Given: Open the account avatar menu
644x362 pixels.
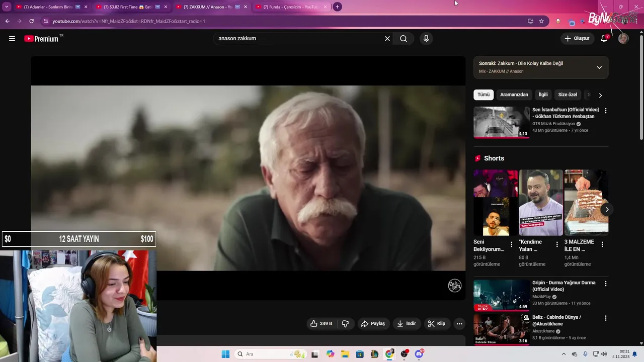Looking at the screenshot, I should [623, 39].
